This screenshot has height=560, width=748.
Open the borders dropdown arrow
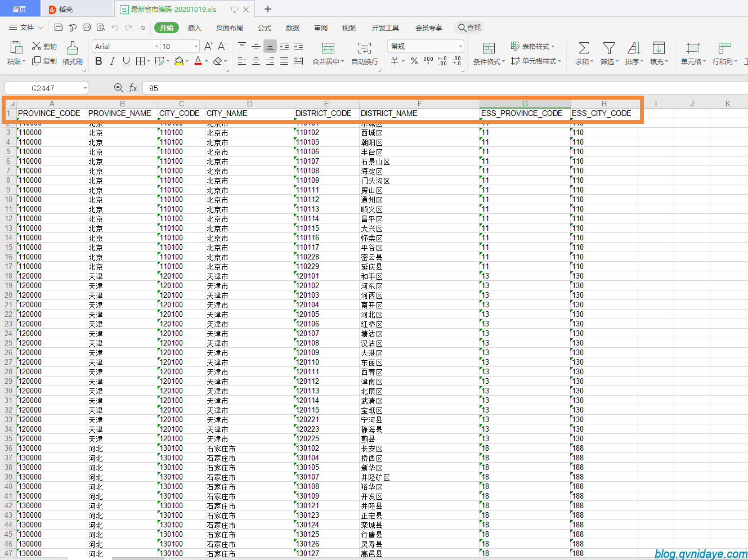[x=149, y=61]
